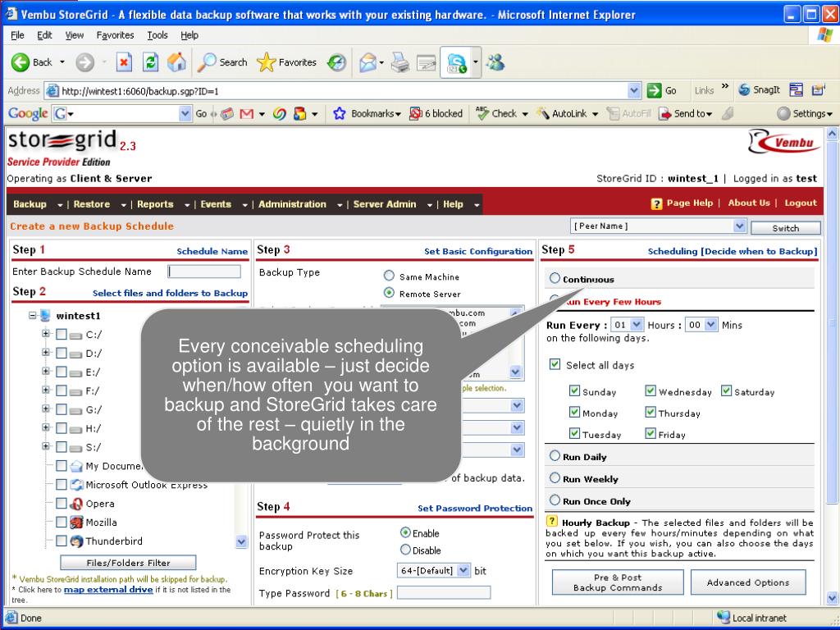Click the About Us link
Image resolution: width=840 pixels, height=630 pixels.
748,203
